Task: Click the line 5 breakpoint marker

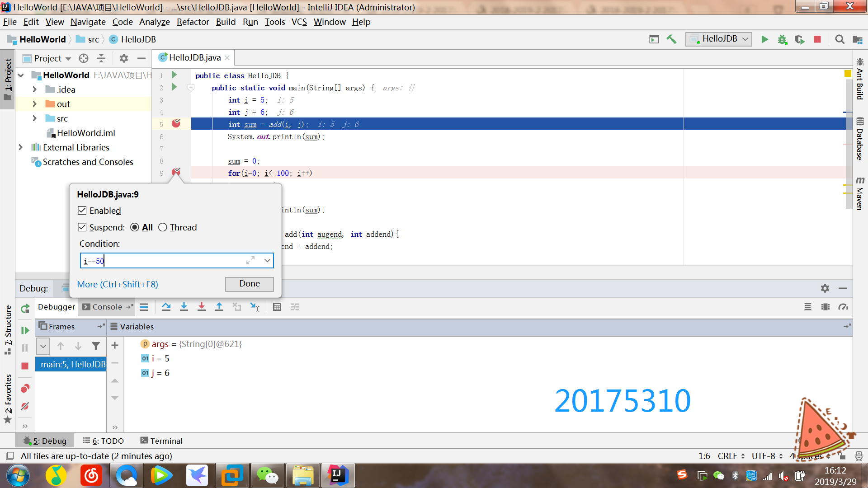Action: coord(176,124)
